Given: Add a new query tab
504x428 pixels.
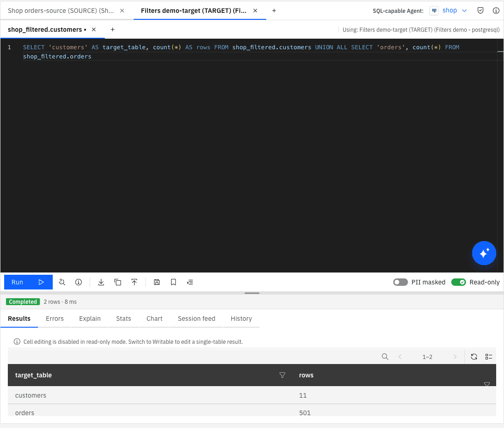Looking at the screenshot, I should coord(112,29).
